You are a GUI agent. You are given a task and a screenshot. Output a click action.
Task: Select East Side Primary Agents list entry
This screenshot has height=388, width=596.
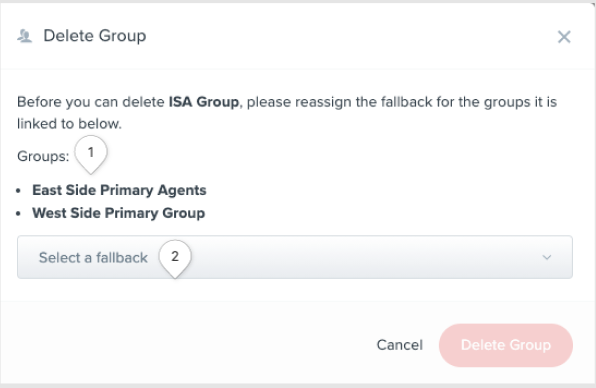click(x=119, y=190)
